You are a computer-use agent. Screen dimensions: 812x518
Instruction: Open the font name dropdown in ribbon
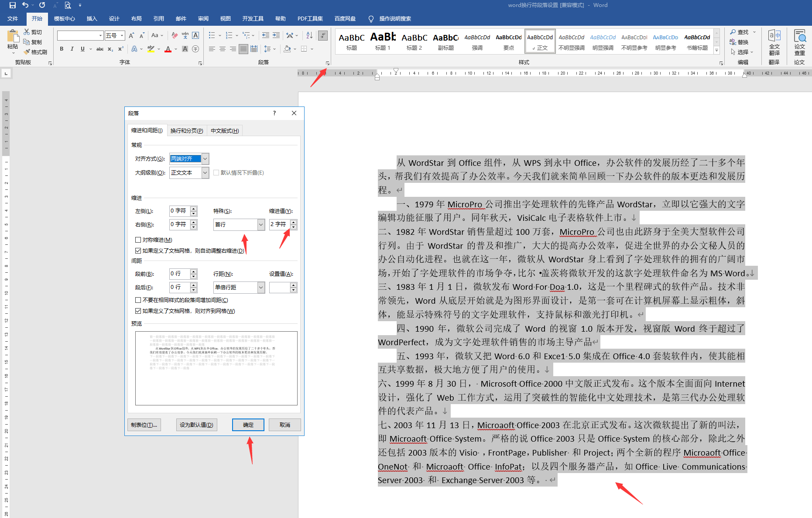click(101, 36)
